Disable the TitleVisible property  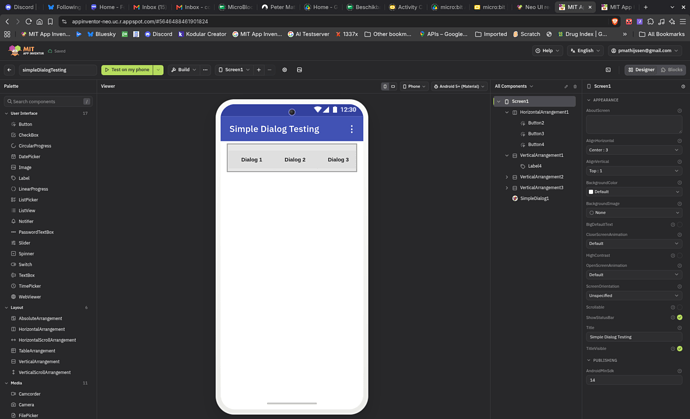tap(679, 349)
